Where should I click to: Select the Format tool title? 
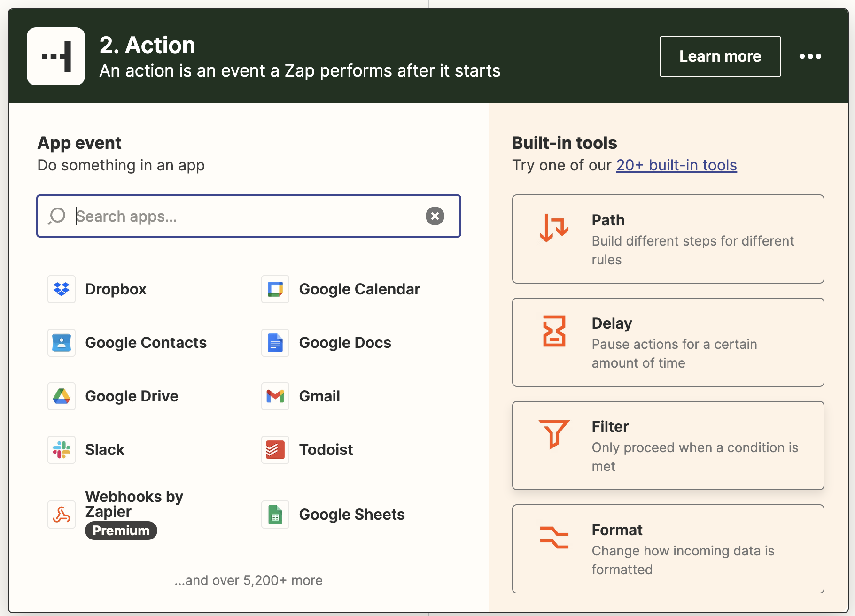click(617, 530)
